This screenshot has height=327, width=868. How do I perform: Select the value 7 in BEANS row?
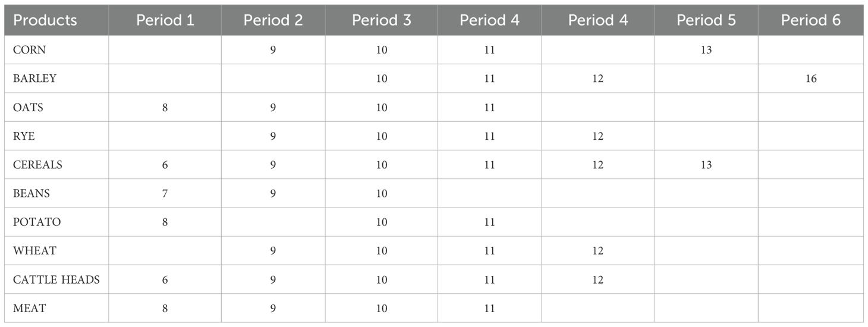165,193
